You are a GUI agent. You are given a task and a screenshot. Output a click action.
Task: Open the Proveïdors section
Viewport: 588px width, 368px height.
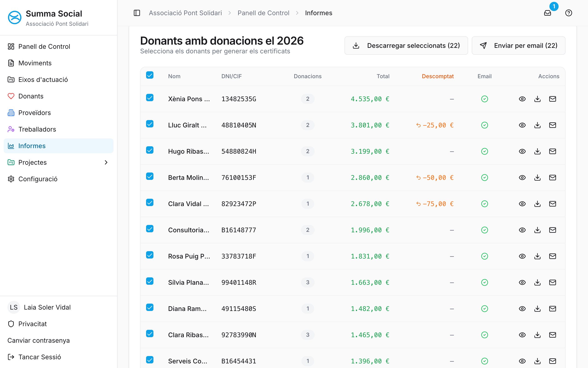(x=59, y=113)
